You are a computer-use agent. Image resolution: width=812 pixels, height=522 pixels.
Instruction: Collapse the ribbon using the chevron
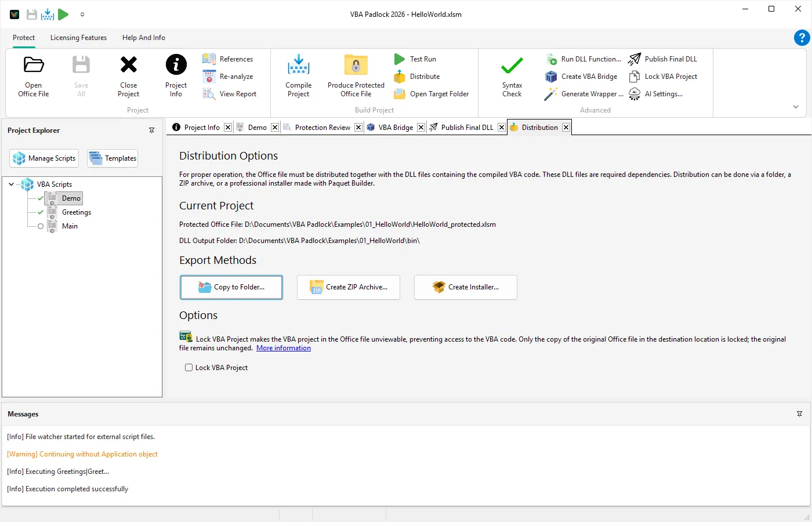796,107
